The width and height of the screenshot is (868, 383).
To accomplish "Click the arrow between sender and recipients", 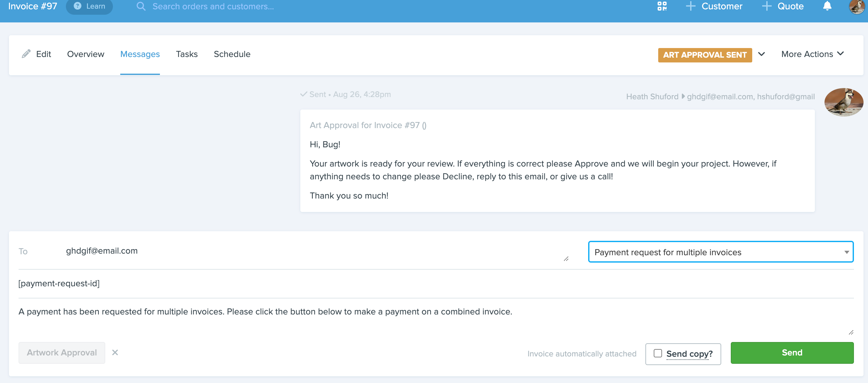I will (683, 96).
